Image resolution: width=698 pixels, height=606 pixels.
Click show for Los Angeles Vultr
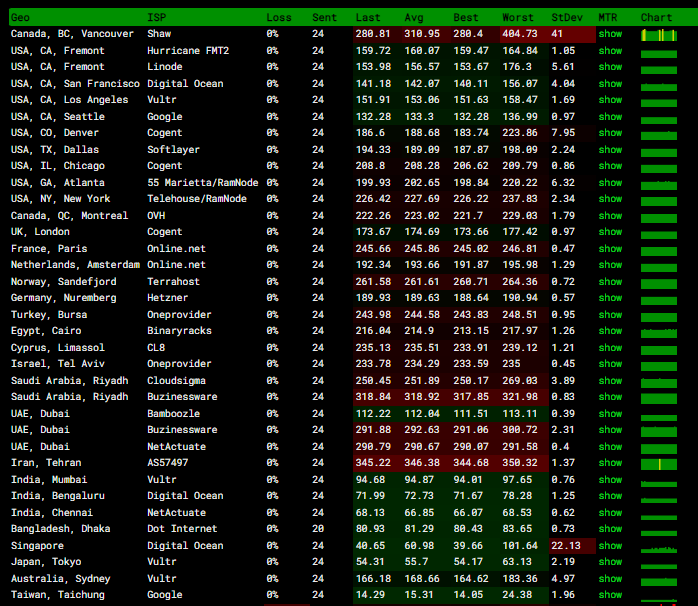(610, 100)
